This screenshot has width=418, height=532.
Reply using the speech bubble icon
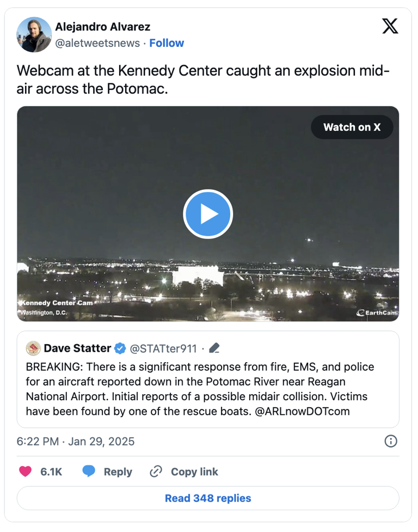pyautogui.click(x=89, y=472)
